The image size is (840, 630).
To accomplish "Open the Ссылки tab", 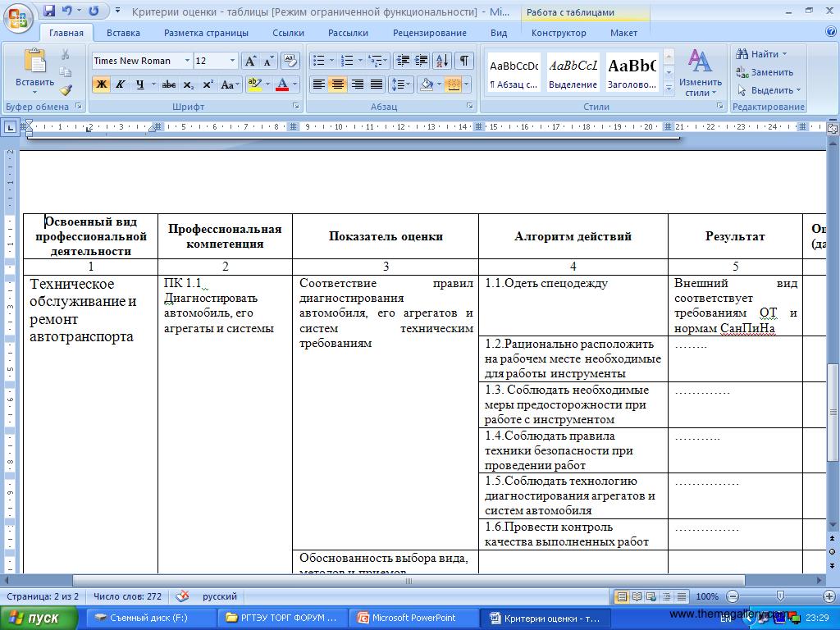I will (x=288, y=33).
